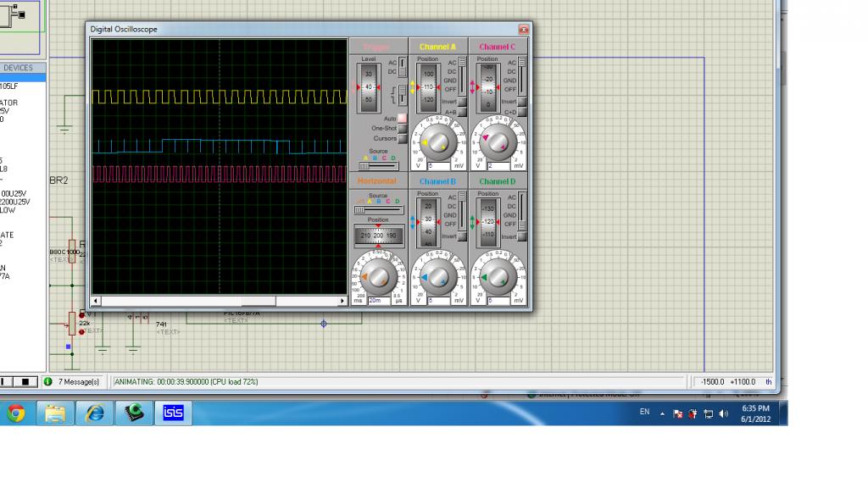This screenshot has width=868, height=488.
Task: Toggle the Cursors button
Action: pos(403,139)
